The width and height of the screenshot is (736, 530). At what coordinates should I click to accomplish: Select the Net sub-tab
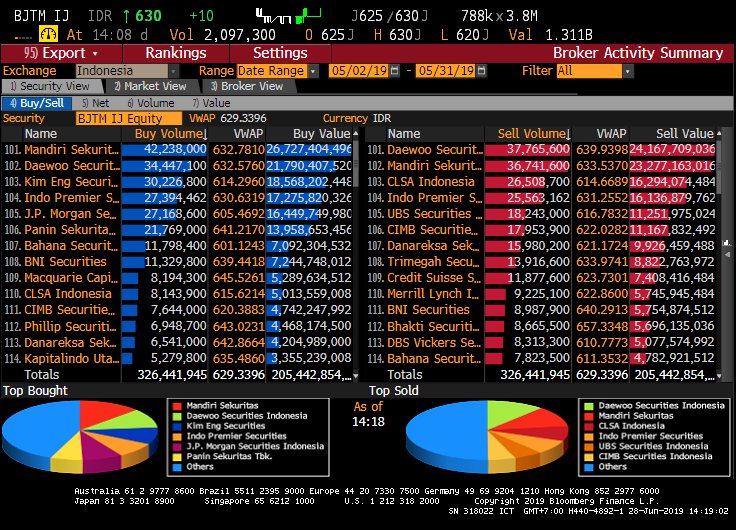coord(96,103)
